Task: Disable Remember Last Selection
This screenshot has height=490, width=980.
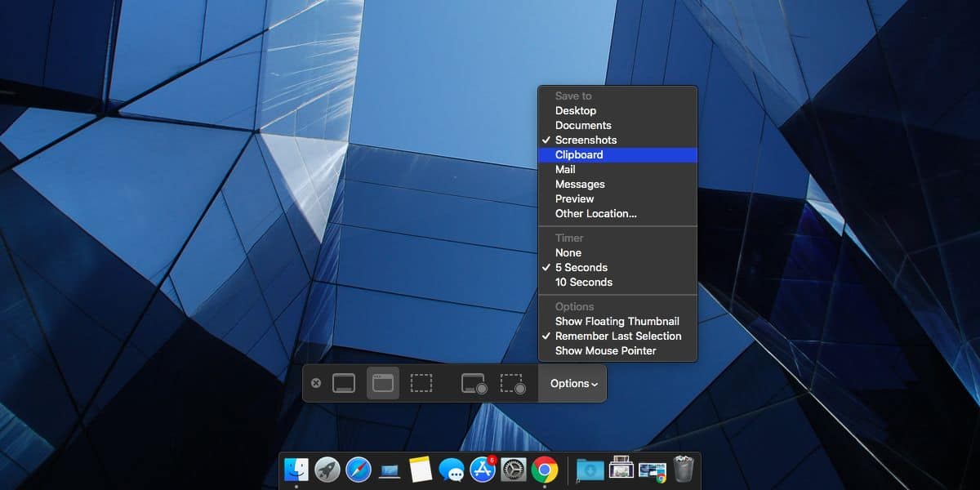Action: click(617, 336)
